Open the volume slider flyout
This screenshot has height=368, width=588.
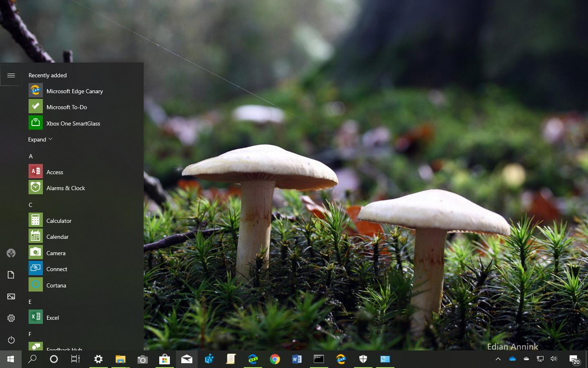pos(553,359)
